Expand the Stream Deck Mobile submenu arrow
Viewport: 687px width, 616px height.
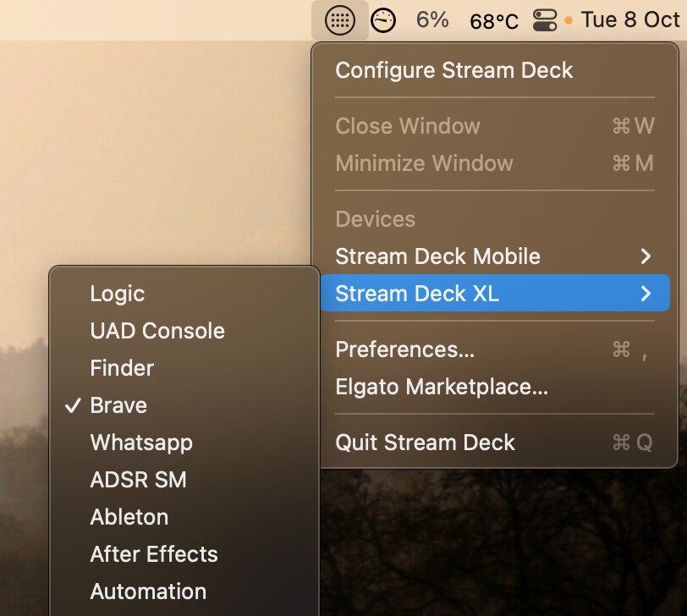pos(646,256)
